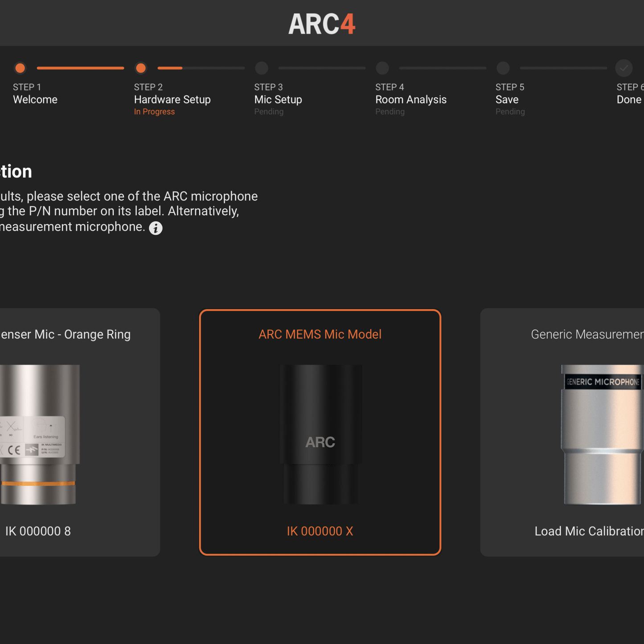
Task: Select the Condenser Mic - Orange Ring card
Action: pyautogui.click(x=80, y=432)
